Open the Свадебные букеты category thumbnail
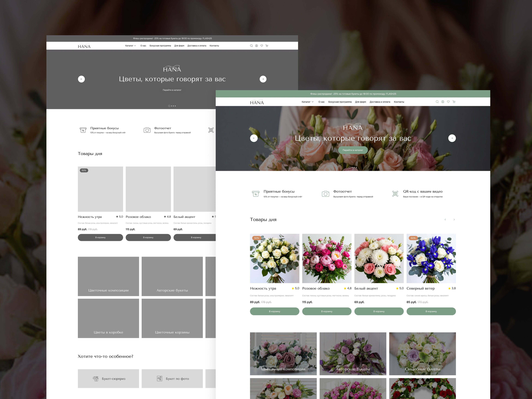This screenshot has height=399, width=532. 422,354
